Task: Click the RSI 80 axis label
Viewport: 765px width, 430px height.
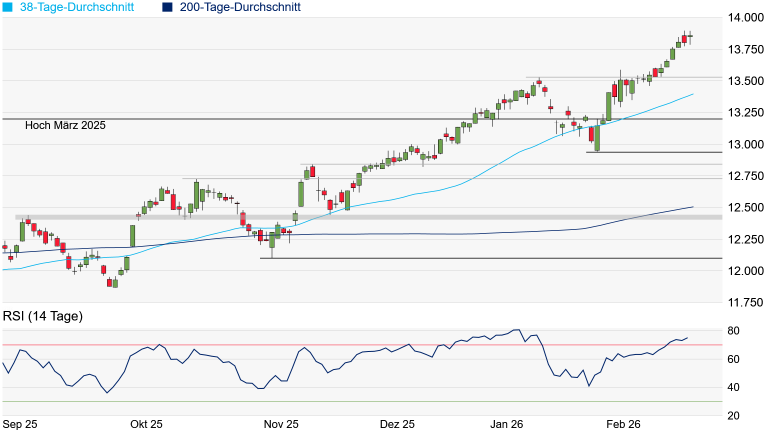Action: (x=733, y=331)
